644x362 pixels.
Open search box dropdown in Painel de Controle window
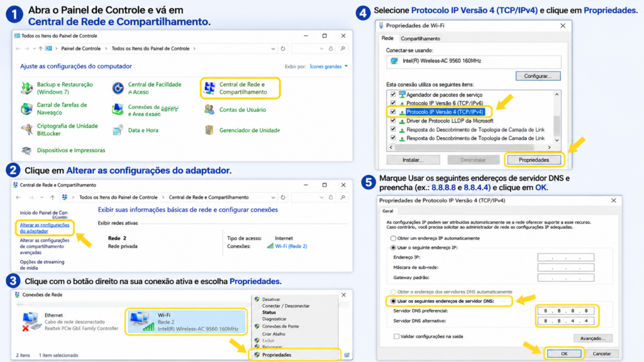pos(321,48)
